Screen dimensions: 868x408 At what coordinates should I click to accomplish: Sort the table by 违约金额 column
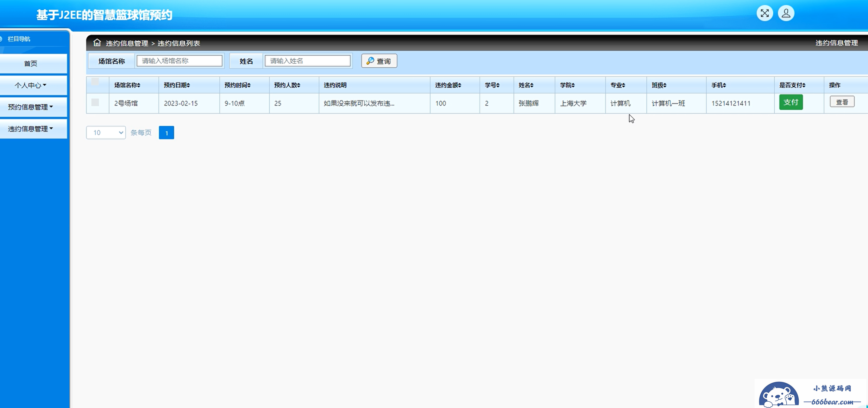point(448,85)
